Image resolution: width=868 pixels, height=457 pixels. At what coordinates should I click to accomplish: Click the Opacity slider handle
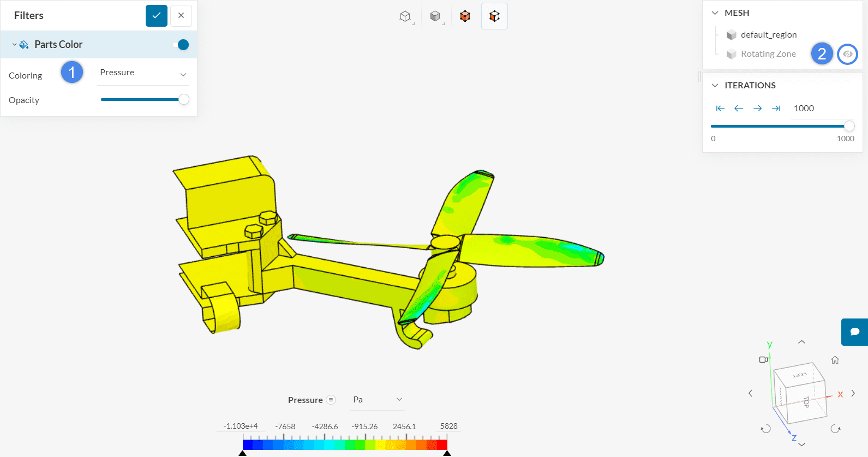(184, 99)
